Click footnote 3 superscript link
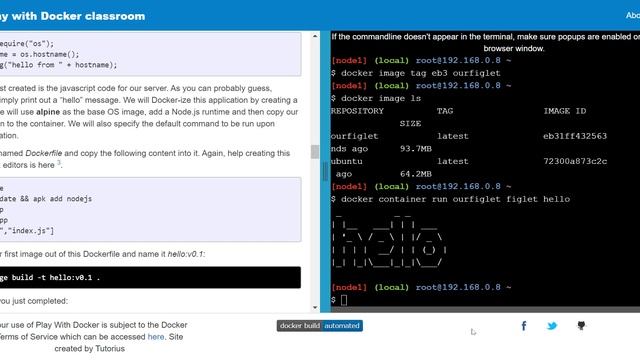The width and height of the screenshot is (640, 360). tap(59, 163)
